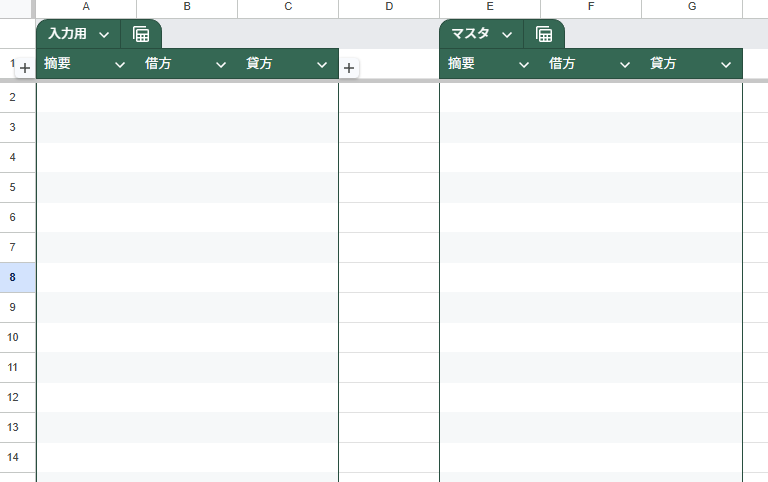
Task: Open the 入力用 table options chevron
Action: (104, 34)
